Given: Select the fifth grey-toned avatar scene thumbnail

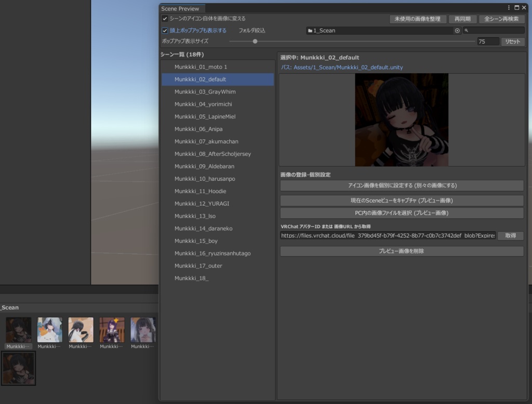Looking at the screenshot, I should click(x=143, y=330).
